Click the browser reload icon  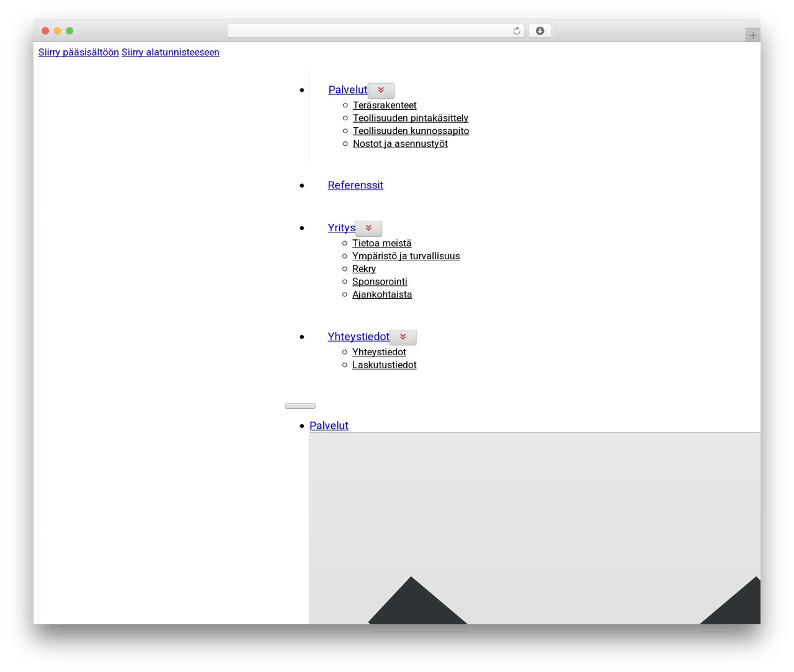click(x=516, y=31)
